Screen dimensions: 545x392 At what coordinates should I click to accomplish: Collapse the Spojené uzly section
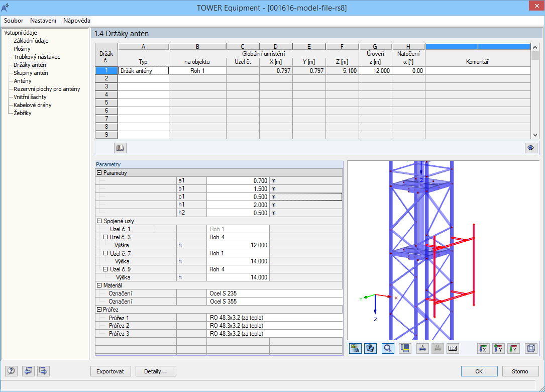click(x=99, y=221)
